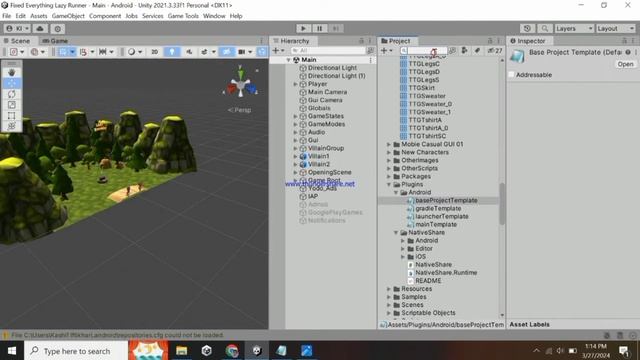This screenshot has height=360, width=640.
Task: Click the scene orientation gizmo
Action: pos(241,85)
